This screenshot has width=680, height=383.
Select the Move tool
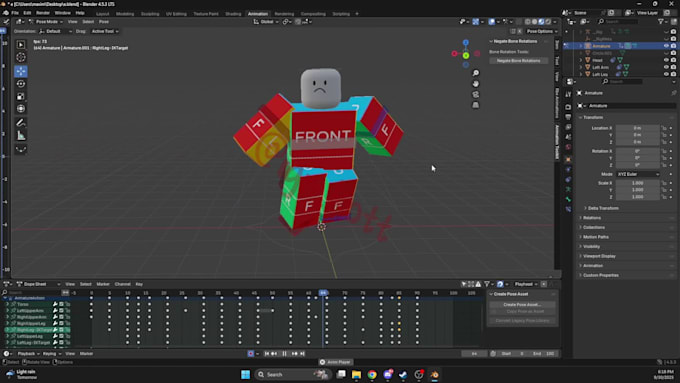point(21,71)
